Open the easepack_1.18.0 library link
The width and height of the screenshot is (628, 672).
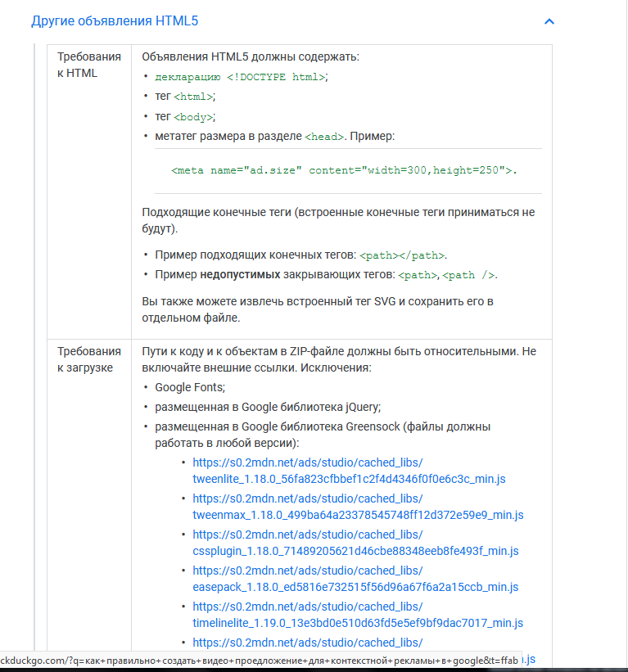pos(355,579)
